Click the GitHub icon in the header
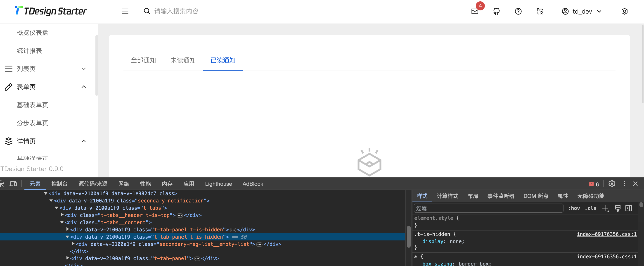The width and height of the screenshot is (644, 266). pyautogui.click(x=496, y=11)
